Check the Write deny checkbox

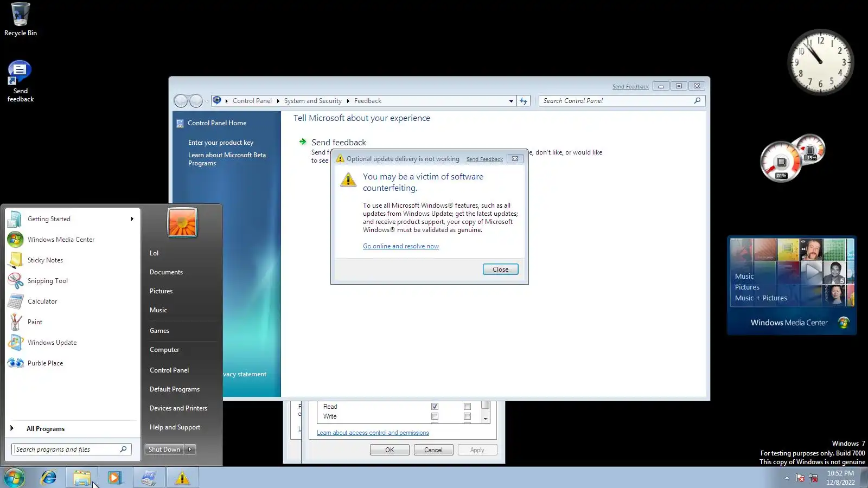coord(467,416)
